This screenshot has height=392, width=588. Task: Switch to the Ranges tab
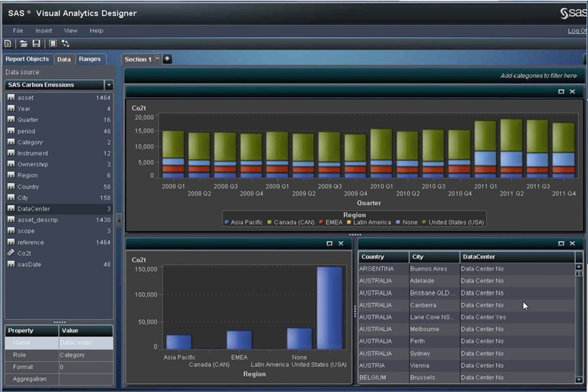point(90,59)
